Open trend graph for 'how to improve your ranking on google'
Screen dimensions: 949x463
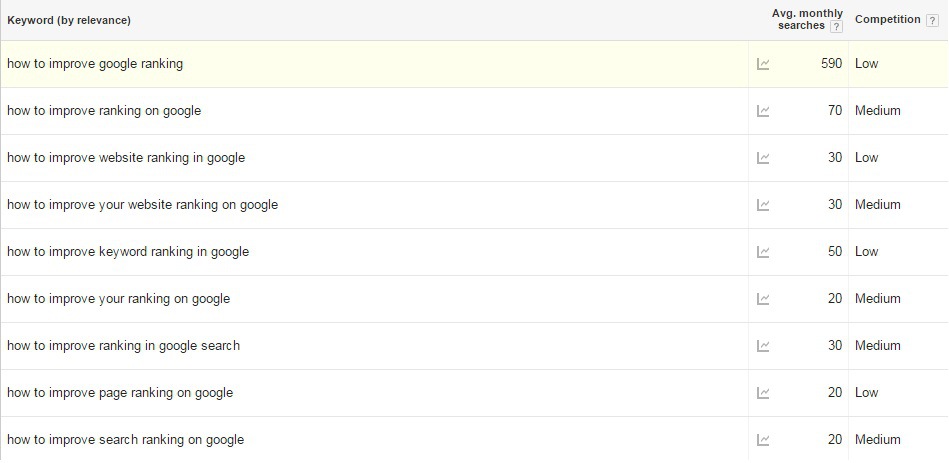pyautogui.click(x=763, y=299)
